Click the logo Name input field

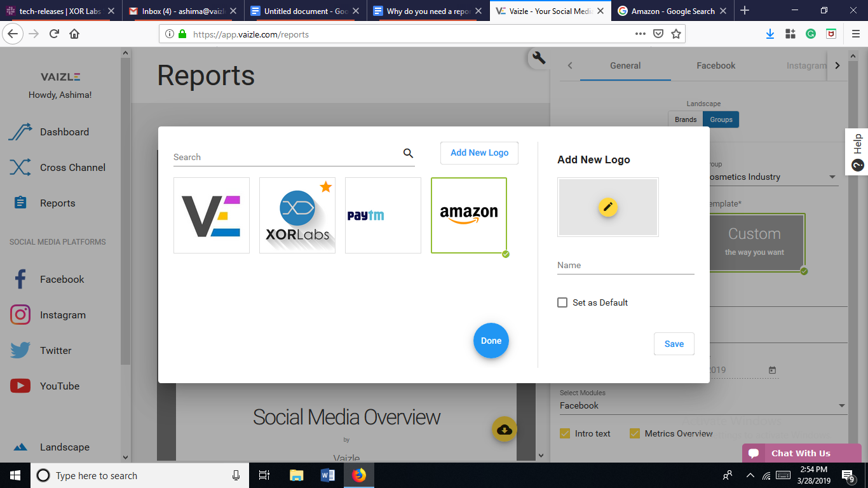pos(626,266)
